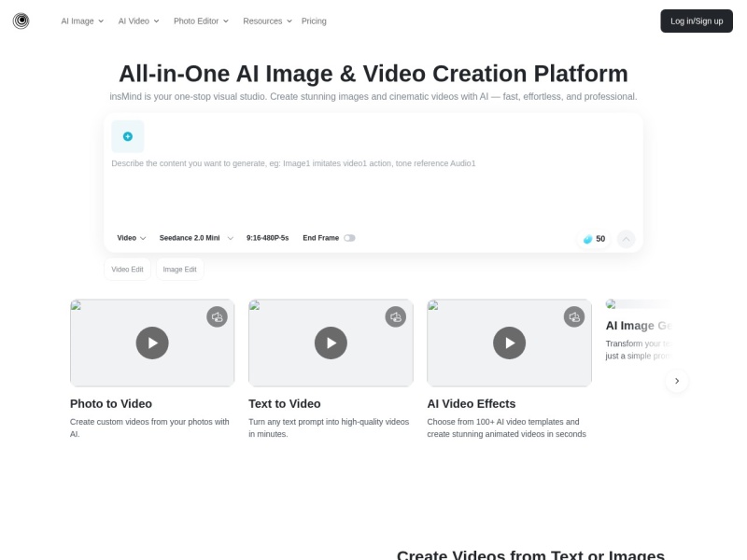747x560 pixels.
Task: Click the up-arrow submit button
Action: coord(626,239)
